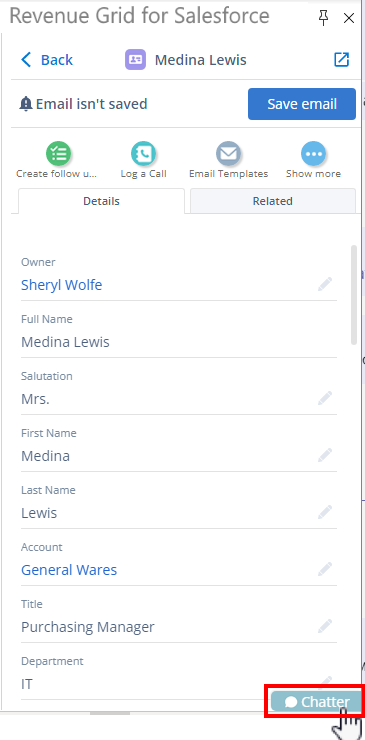Edit the Salutation field pencil icon
Image resolution: width=365 pixels, height=740 pixels.
tap(325, 398)
